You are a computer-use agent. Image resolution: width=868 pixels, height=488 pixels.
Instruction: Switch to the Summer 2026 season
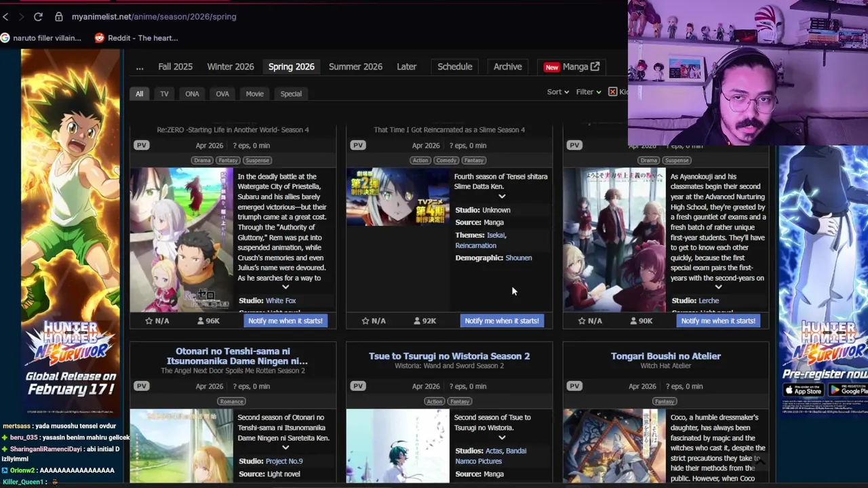point(355,67)
